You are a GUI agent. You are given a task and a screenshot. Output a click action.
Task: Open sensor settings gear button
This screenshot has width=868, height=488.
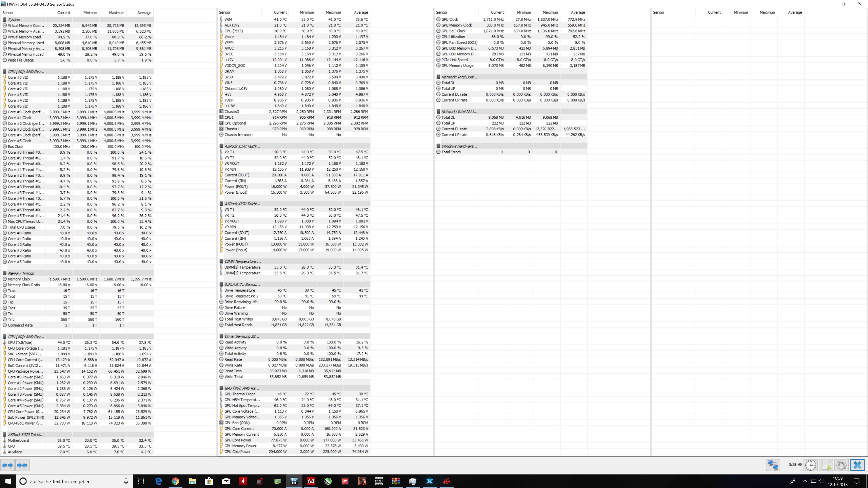click(841, 465)
